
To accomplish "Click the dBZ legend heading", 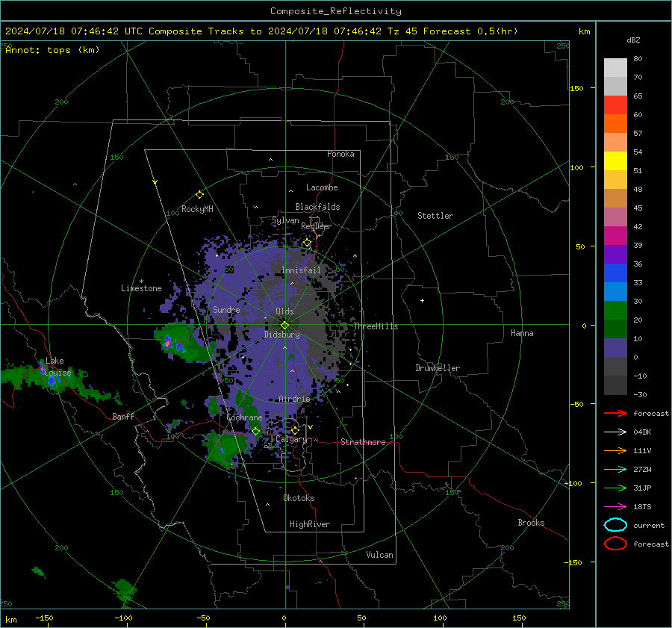I will tap(633, 40).
